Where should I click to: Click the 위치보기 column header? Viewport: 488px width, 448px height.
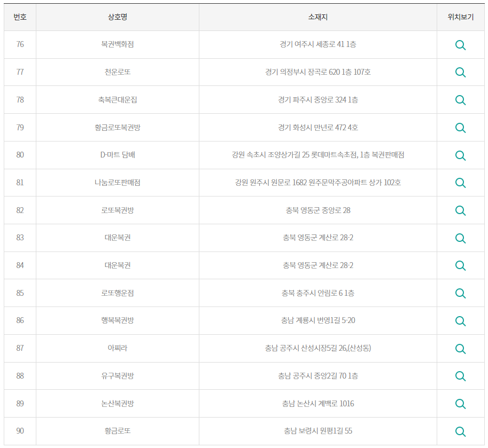point(461,17)
